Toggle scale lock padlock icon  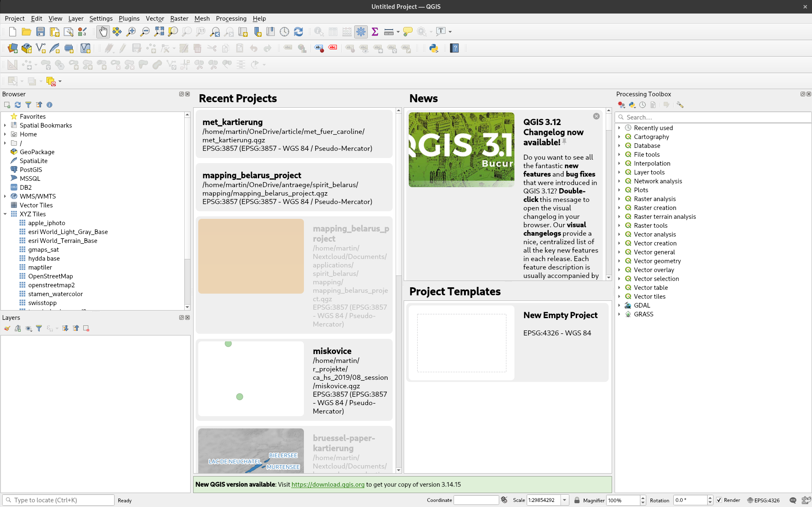click(577, 500)
